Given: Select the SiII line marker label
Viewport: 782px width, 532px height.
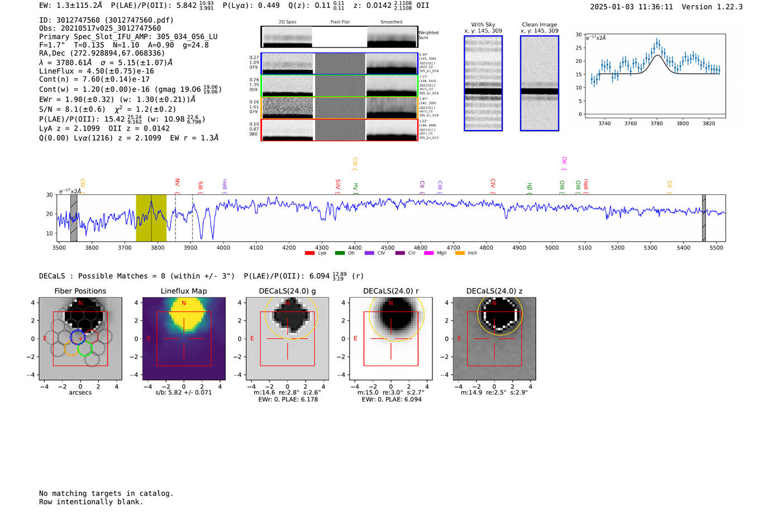Looking at the screenshot, I should 201,186.
